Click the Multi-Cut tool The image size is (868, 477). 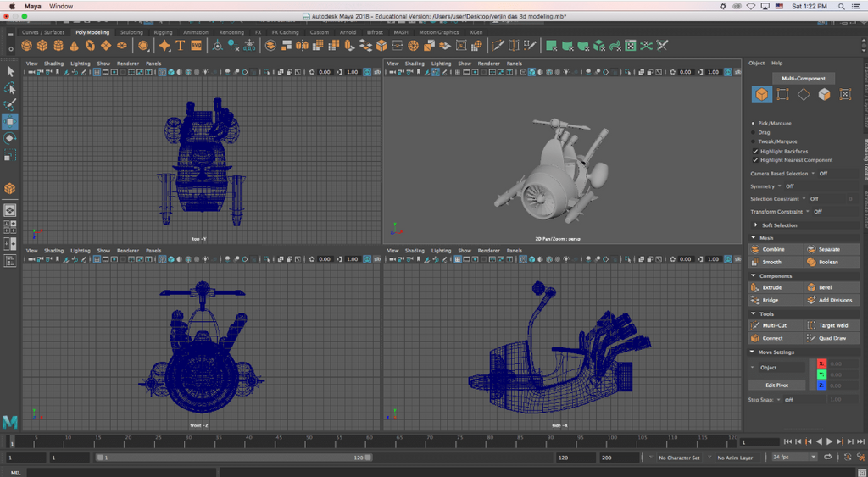click(772, 325)
